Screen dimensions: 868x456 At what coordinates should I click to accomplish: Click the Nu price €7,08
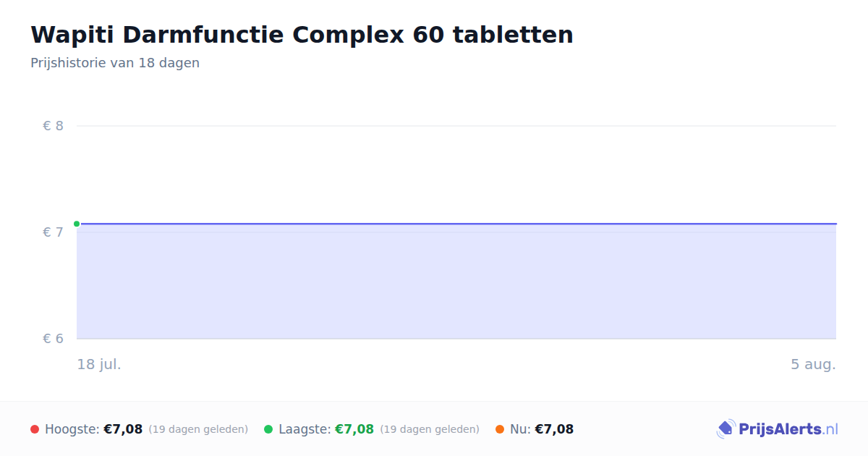click(554, 429)
